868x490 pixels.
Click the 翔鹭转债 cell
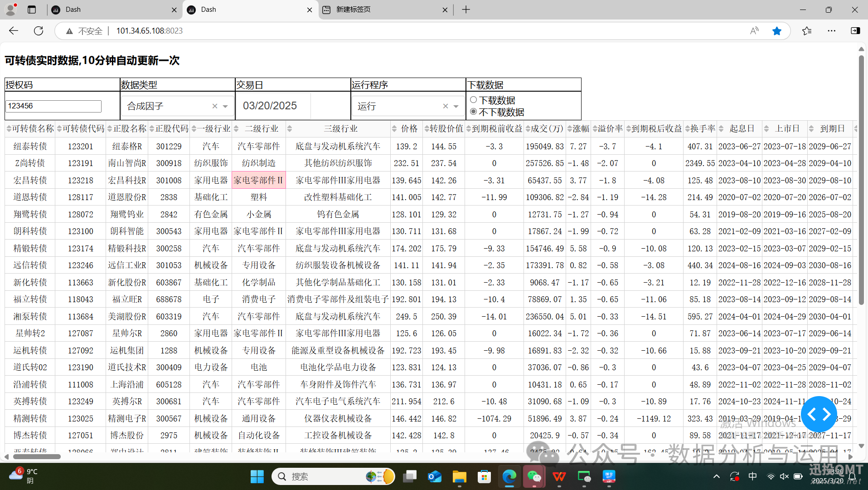pyautogui.click(x=30, y=214)
